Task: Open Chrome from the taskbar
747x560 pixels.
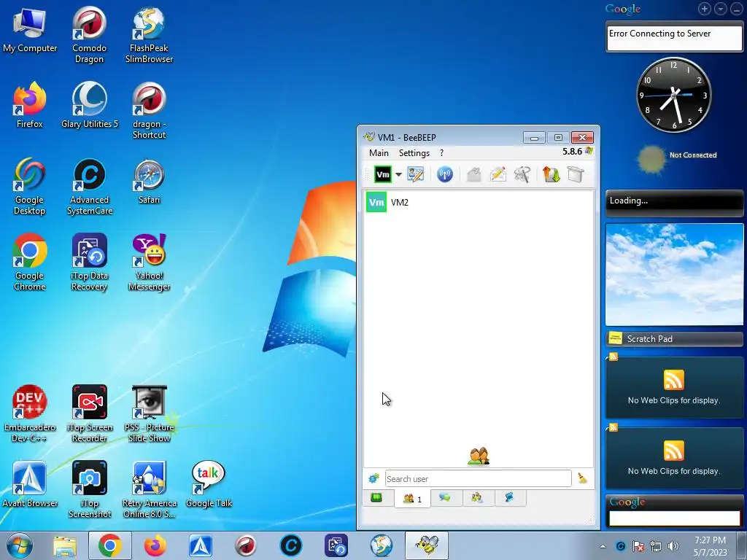Action: [109, 545]
